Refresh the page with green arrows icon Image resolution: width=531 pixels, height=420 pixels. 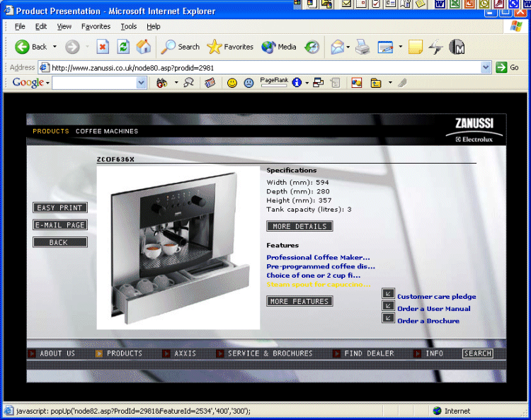coord(123,47)
